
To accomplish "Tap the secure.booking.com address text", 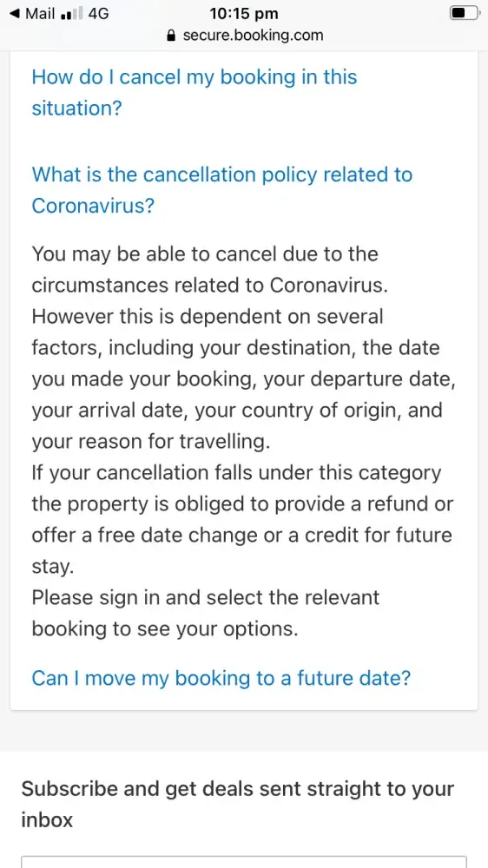I will 253,36.
